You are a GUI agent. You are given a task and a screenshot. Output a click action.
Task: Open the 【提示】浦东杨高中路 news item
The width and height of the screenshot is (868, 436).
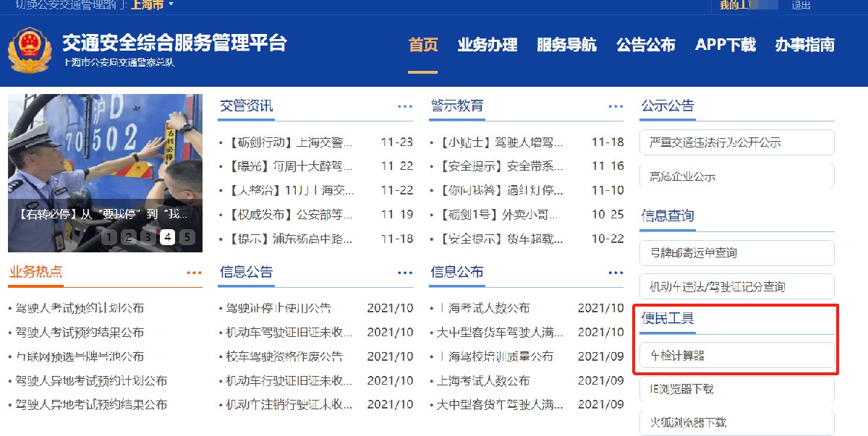[289, 238]
